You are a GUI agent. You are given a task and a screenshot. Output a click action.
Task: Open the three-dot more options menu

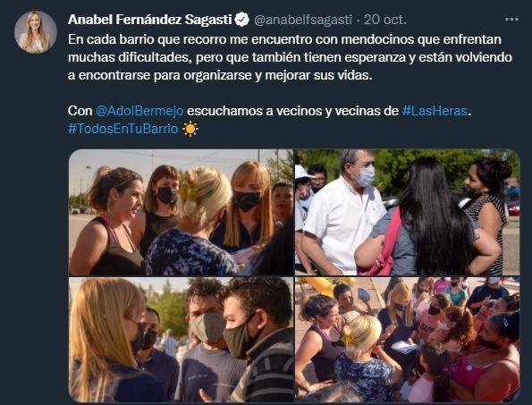click(x=511, y=20)
